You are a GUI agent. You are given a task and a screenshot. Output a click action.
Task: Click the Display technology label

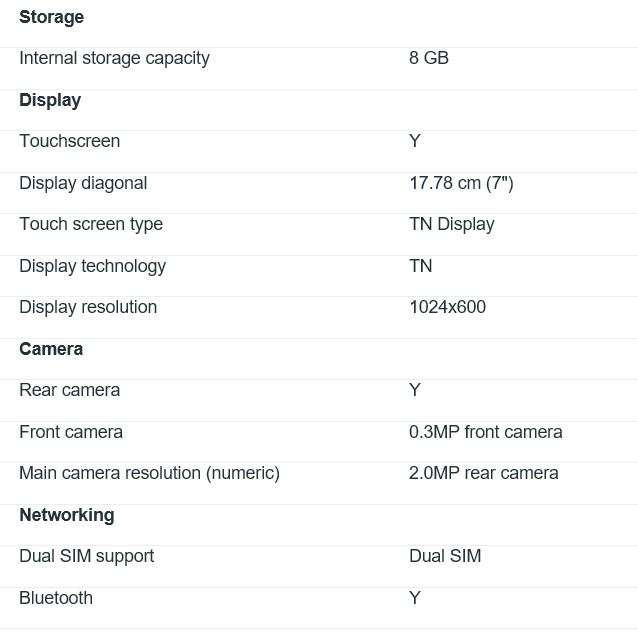tap(93, 266)
